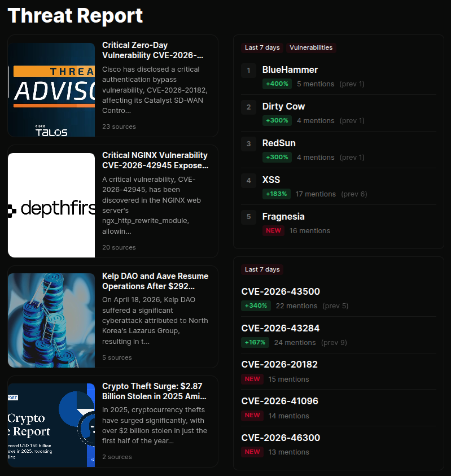Open the depthfirst logo thumbnail
Viewport: 451px width, 476px height.
tap(51, 205)
